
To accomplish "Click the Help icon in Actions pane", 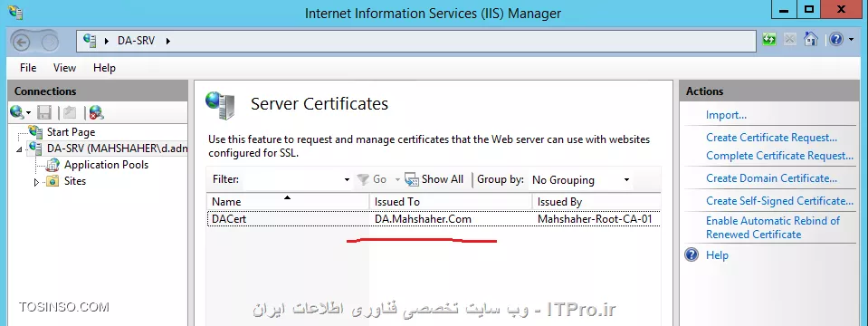I will 692,254.
